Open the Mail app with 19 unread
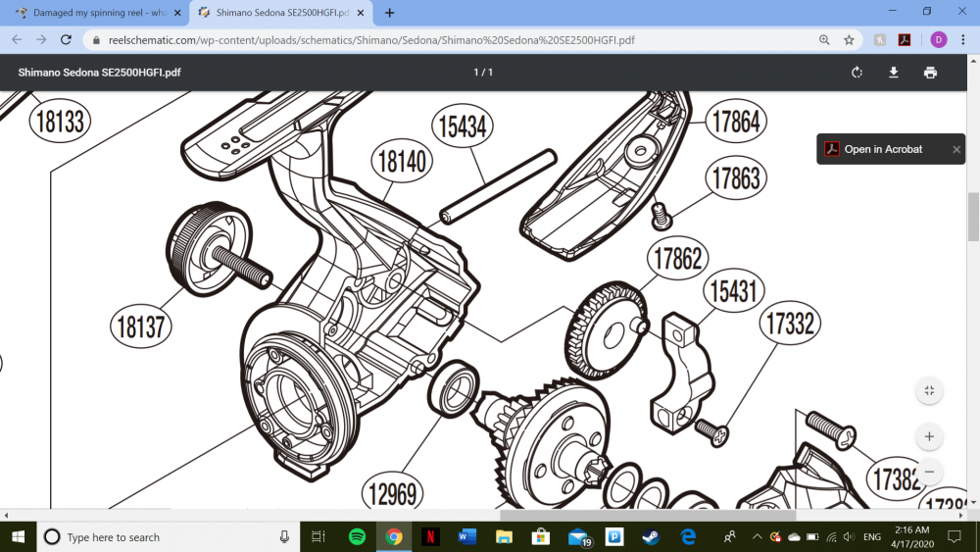Viewport: 980px width, 552px height. 578,537
